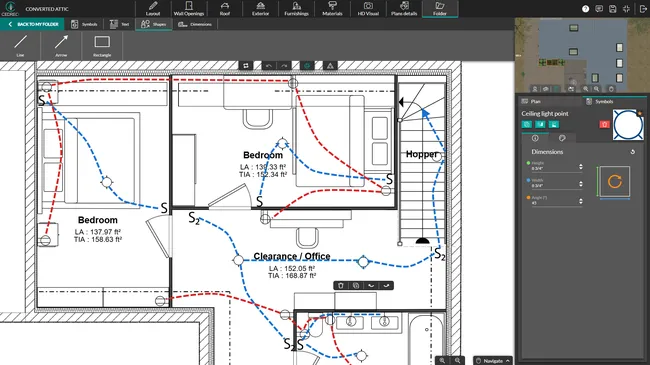Screen dimensions: 650x365
Task: Click the collapse arrows fullscreen icon
Action: point(626,9)
